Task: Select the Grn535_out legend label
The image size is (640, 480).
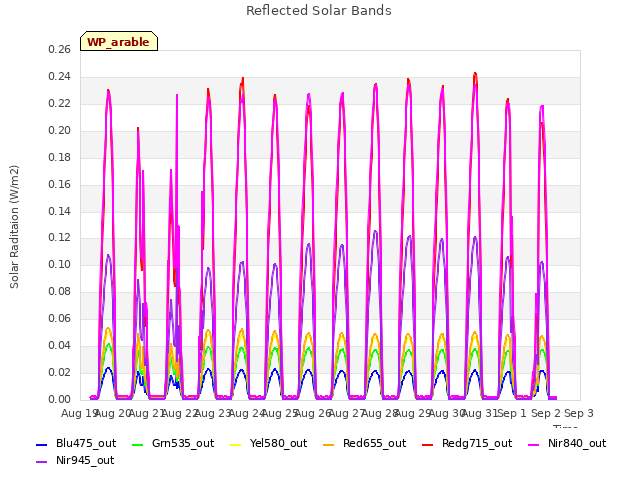Action: 183,443
